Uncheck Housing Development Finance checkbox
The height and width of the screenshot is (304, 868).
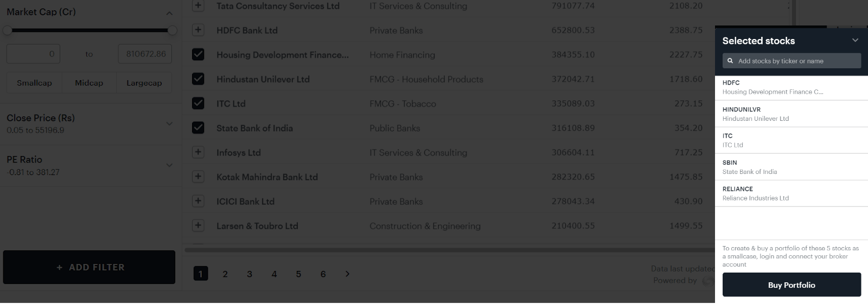point(198,54)
